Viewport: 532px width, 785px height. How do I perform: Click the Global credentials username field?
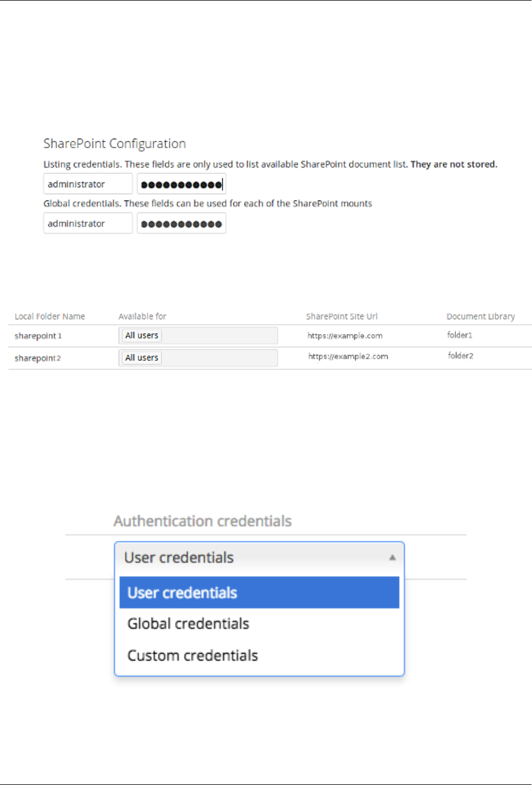[87, 223]
